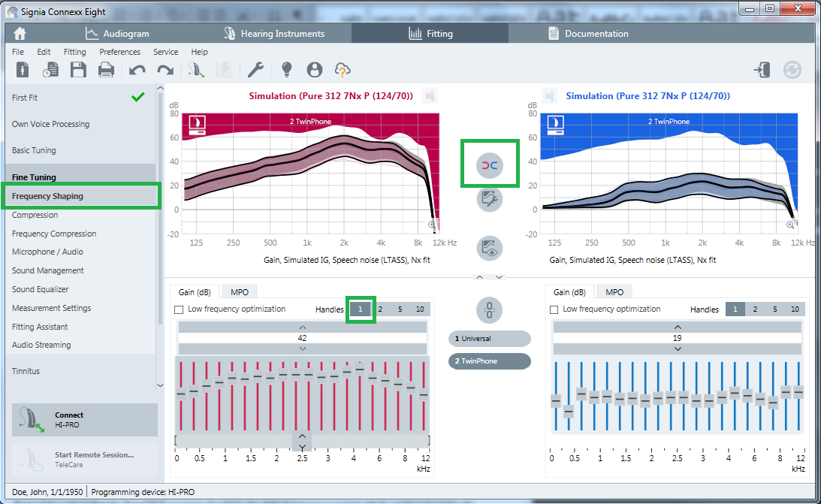Click the display icon in blue graph
The height and width of the screenshot is (504, 821).
coord(555,125)
